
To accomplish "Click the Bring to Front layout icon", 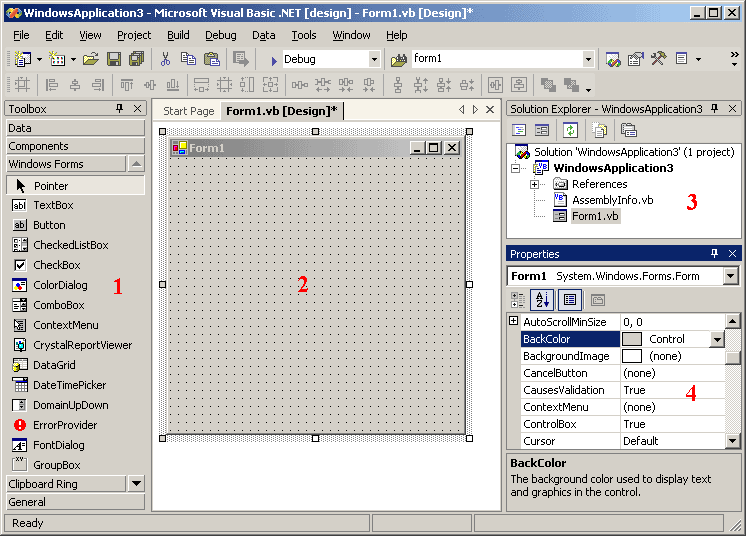I will [548, 85].
